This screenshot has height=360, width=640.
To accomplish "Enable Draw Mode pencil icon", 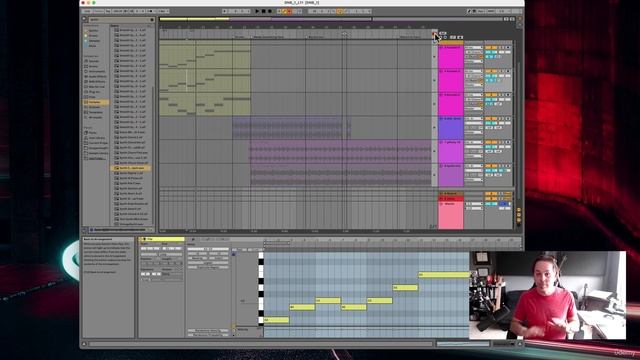I will [x=469, y=11].
